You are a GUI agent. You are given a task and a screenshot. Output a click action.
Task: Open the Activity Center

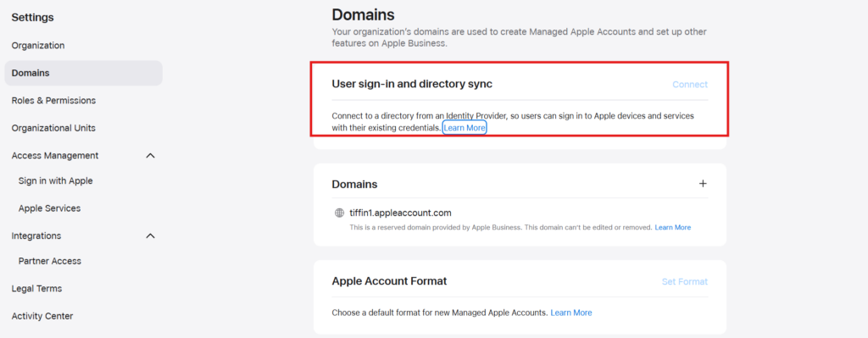(42, 317)
